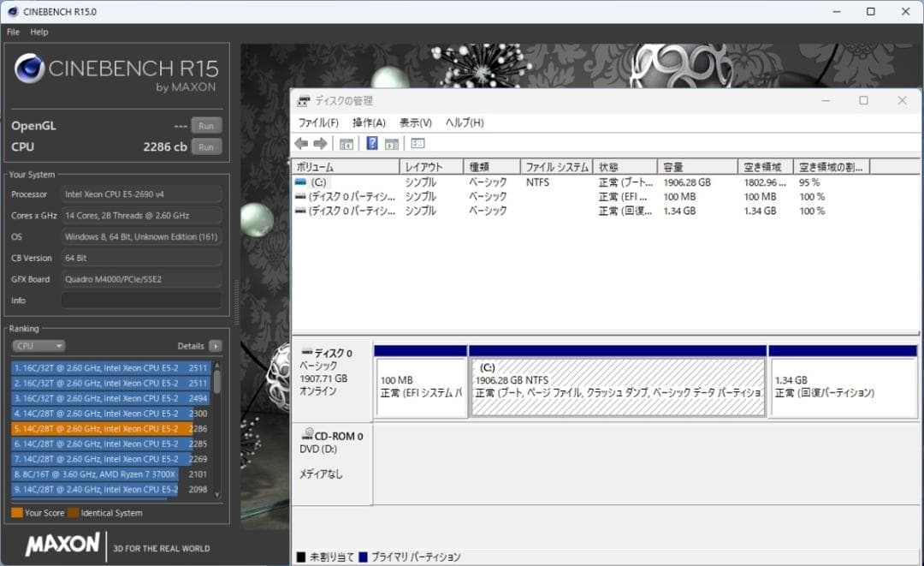Click the Identical System color swatch

[73, 512]
